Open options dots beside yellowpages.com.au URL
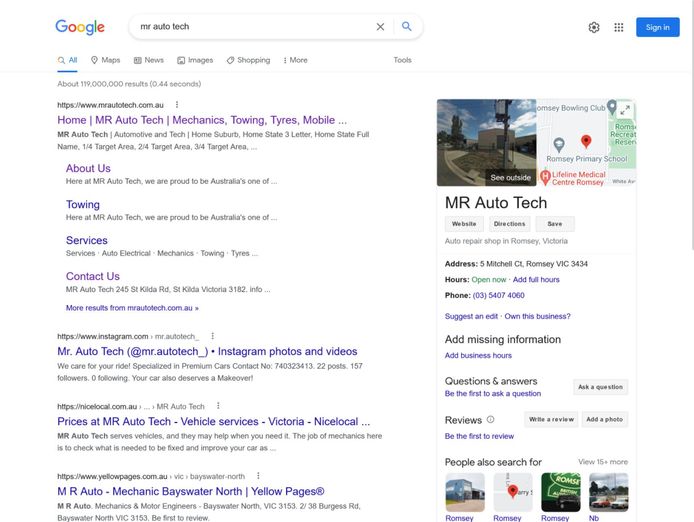Image resolution: width=694 pixels, height=522 pixels. pos(258,476)
